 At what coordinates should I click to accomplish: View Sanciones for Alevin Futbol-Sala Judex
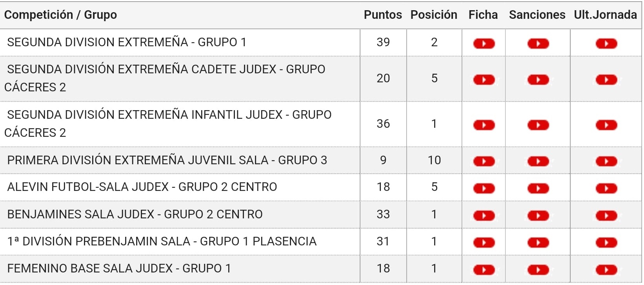[x=538, y=188]
